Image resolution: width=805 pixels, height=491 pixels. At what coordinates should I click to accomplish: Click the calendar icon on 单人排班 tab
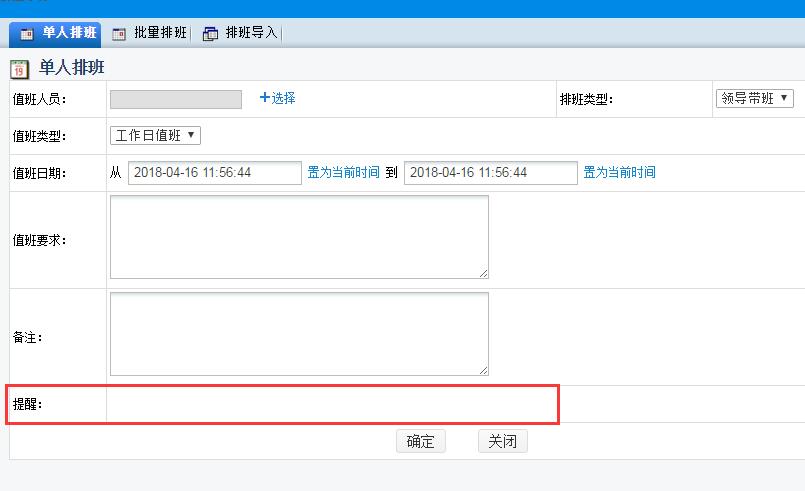26,34
